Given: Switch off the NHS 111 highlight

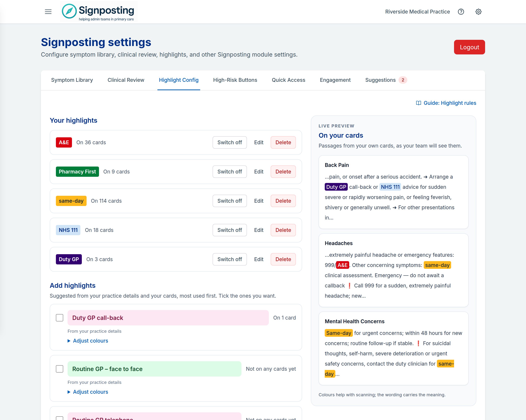Looking at the screenshot, I should pyautogui.click(x=230, y=230).
